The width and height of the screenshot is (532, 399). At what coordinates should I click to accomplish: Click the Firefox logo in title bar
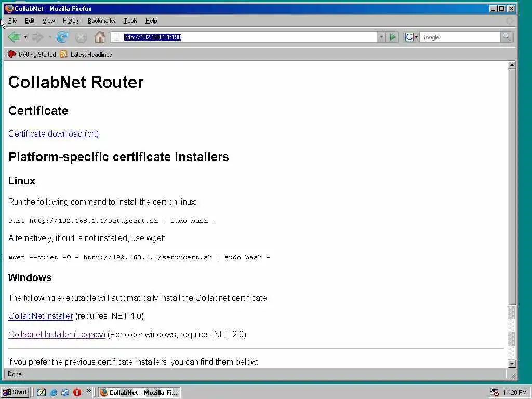pyautogui.click(x=9, y=8)
